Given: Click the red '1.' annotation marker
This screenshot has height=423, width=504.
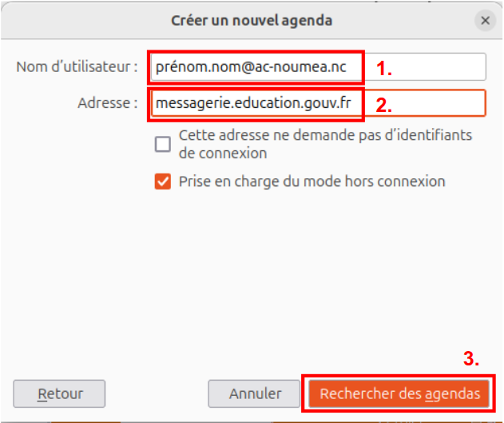Looking at the screenshot, I should coord(384,70).
